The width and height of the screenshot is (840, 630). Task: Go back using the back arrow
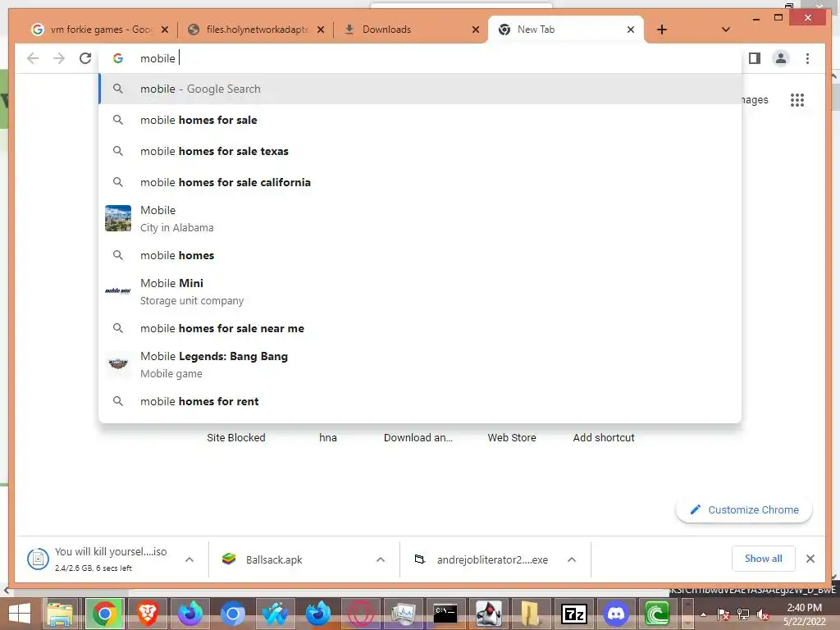tap(33, 58)
